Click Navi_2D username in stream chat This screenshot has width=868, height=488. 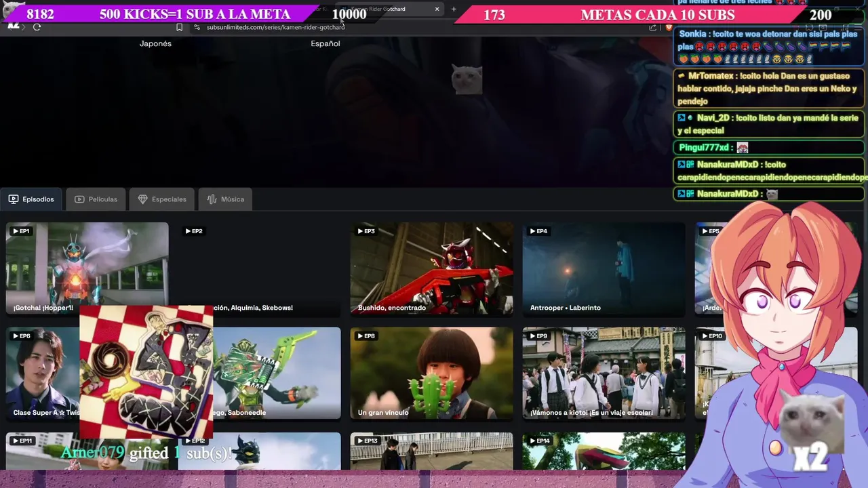713,118
